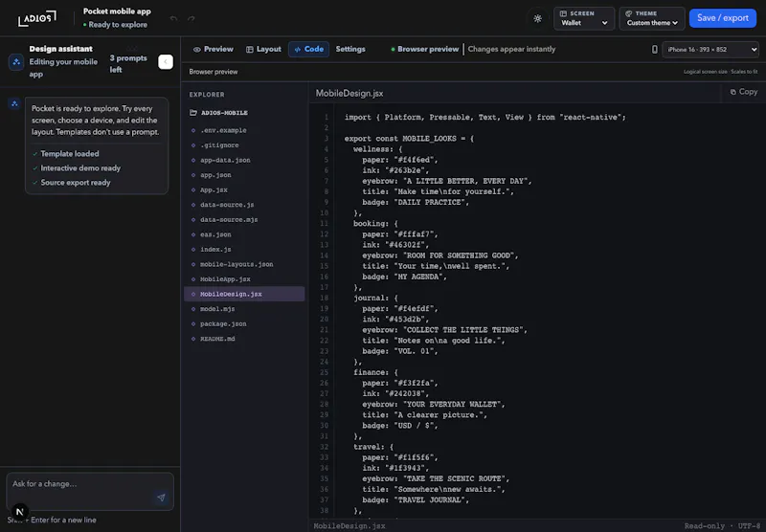
Task: Collapse the Design assistant panel
Action: pos(166,61)
